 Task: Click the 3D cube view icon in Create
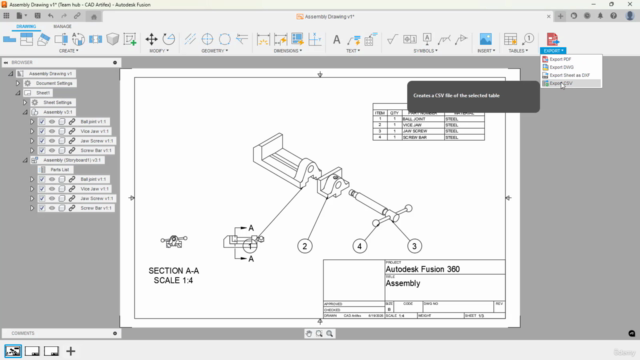point(113,39)
